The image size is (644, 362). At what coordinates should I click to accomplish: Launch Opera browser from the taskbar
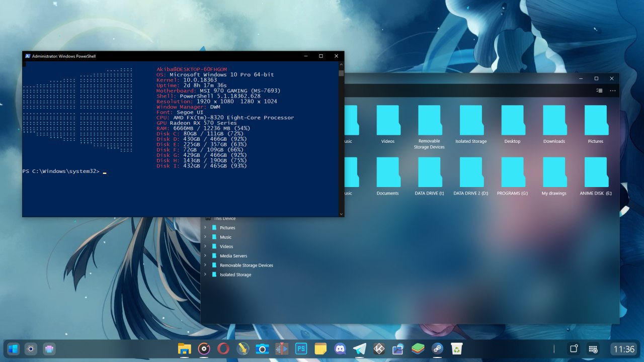tap(223, 349)
